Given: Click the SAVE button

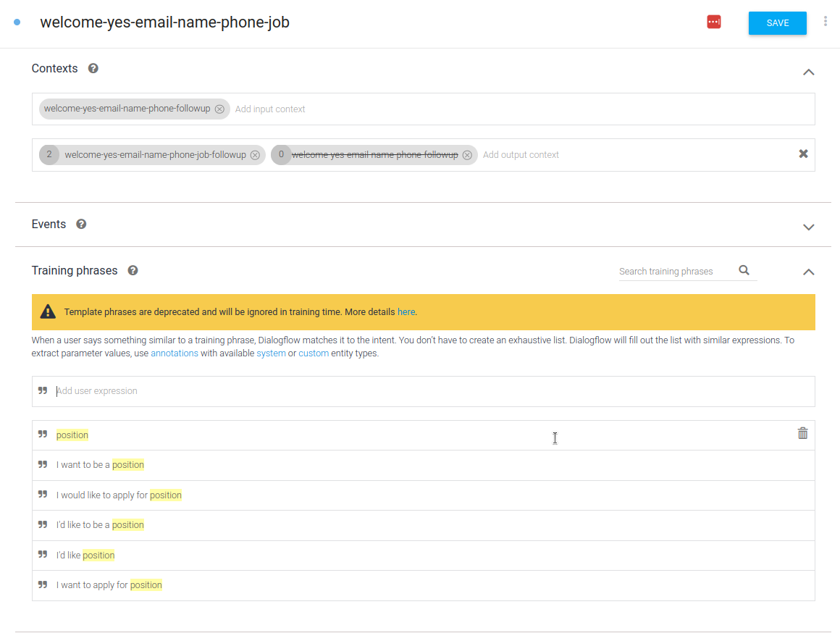Looking at the screenshot, I should coord(777,23).
